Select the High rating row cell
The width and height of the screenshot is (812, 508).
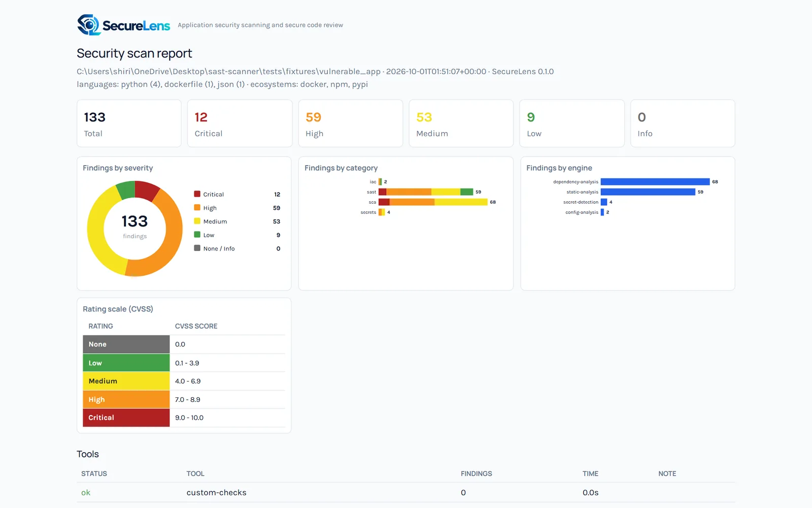click(126, 399)
